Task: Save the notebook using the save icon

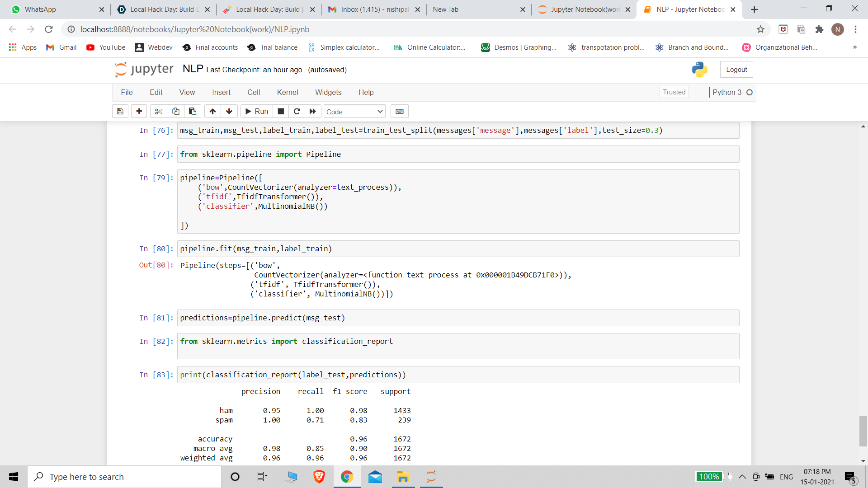Action: point(120,111)
